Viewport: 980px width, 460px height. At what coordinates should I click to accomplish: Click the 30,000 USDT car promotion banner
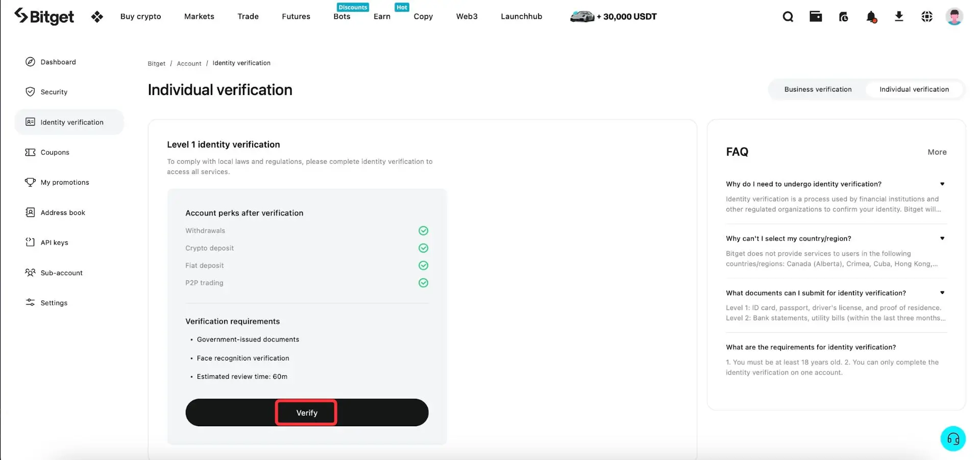[614, 17]
